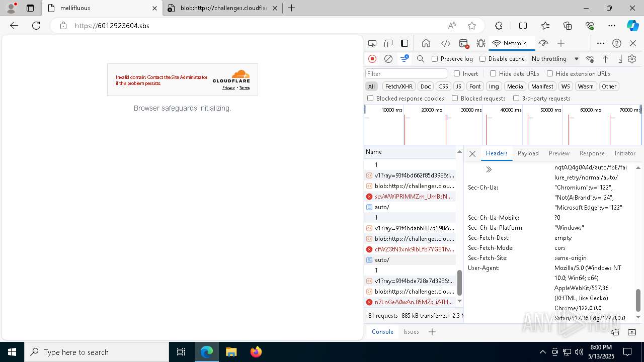Viewport: 644px width, 362px height.
Task: Check Blocked response cookies checkbox
Action: 370,99
